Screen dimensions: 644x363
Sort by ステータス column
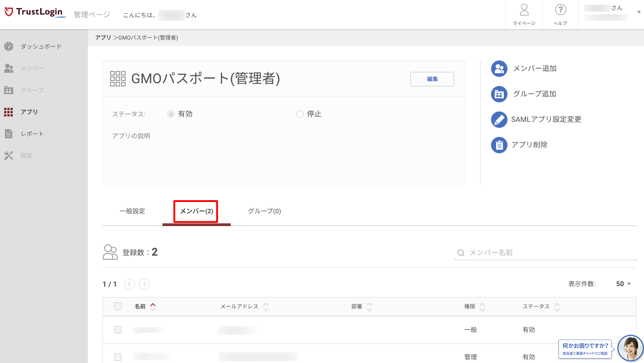pyautogui.click(x=541, y=307)
